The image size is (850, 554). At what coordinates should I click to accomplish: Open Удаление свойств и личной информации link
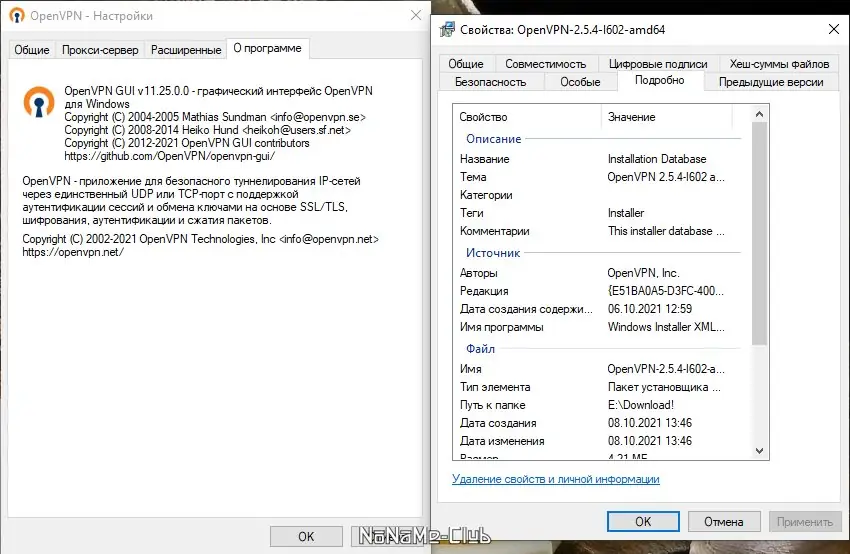[x=556, y=479]
